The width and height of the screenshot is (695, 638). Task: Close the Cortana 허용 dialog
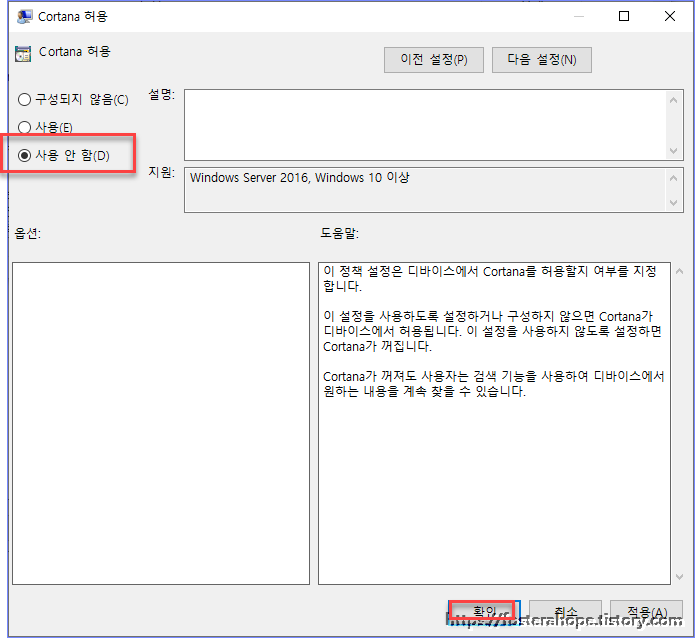click(670, 16)
